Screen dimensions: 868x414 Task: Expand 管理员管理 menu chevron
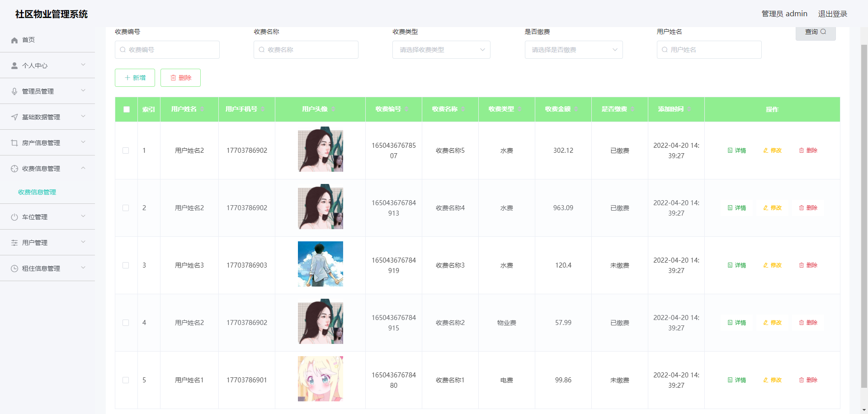[83, 91]
